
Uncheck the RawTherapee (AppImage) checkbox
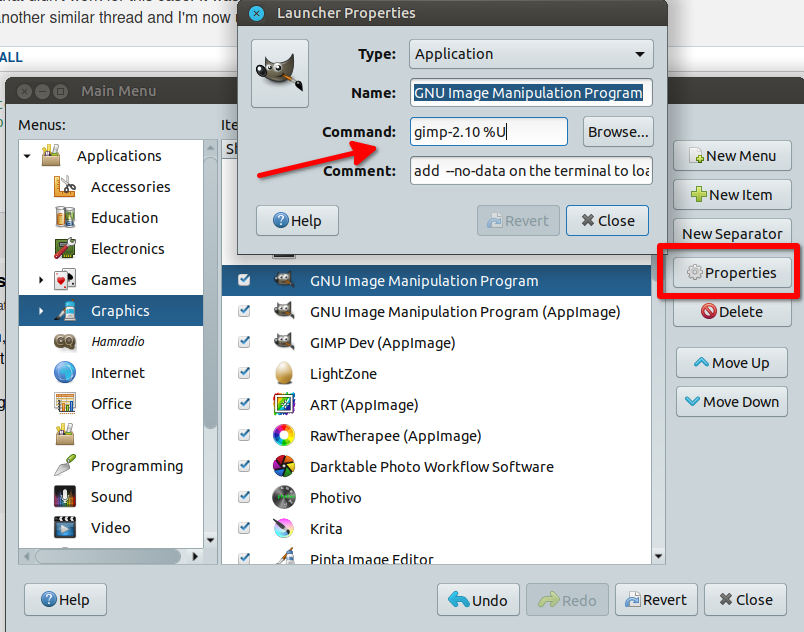pos(245,435)
